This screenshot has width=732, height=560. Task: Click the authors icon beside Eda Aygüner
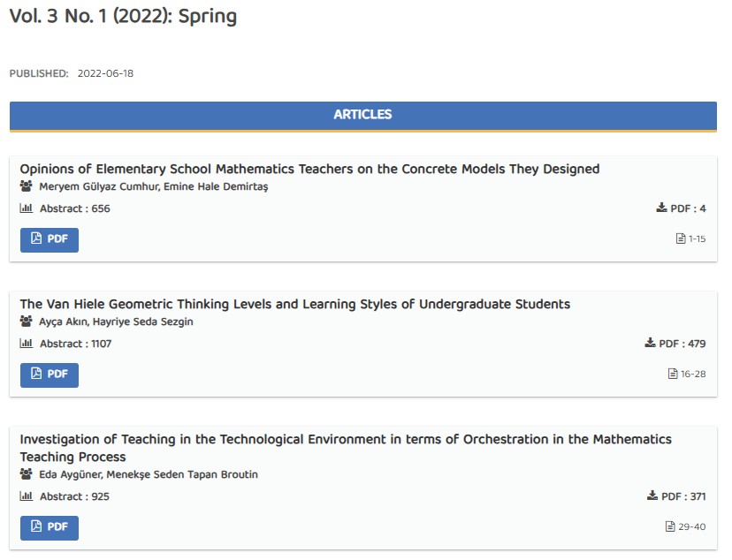coord(26,474)
